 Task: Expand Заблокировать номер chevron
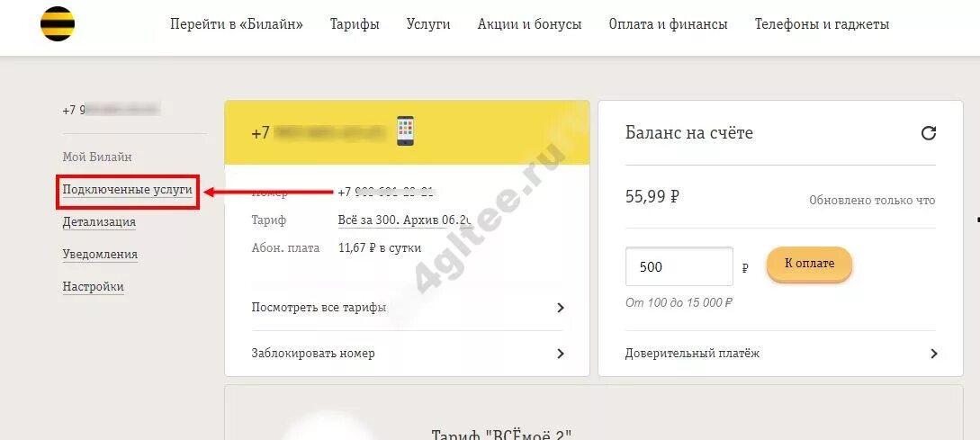[x=561, y=354]
